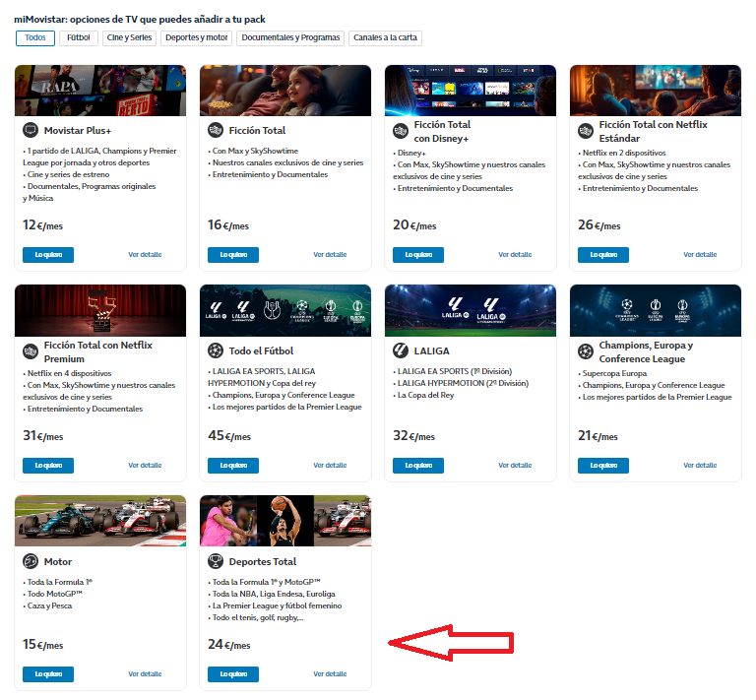Filter by Deportes y motor
This screenshot has height=700, width=756.
pos(197,38)
